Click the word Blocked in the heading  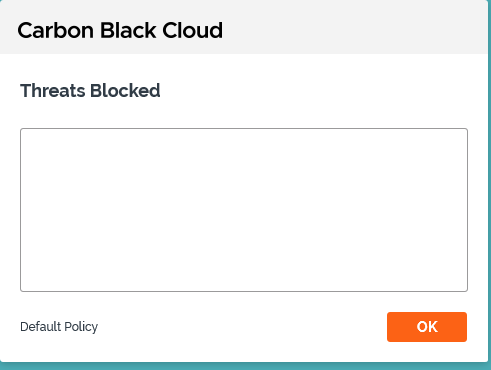[x=125, y=91]
